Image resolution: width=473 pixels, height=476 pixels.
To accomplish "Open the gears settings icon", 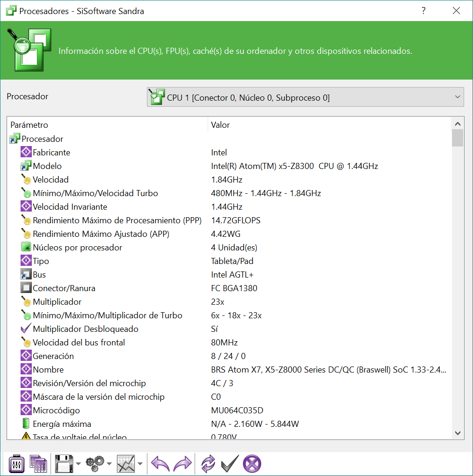I will [95, 463].
